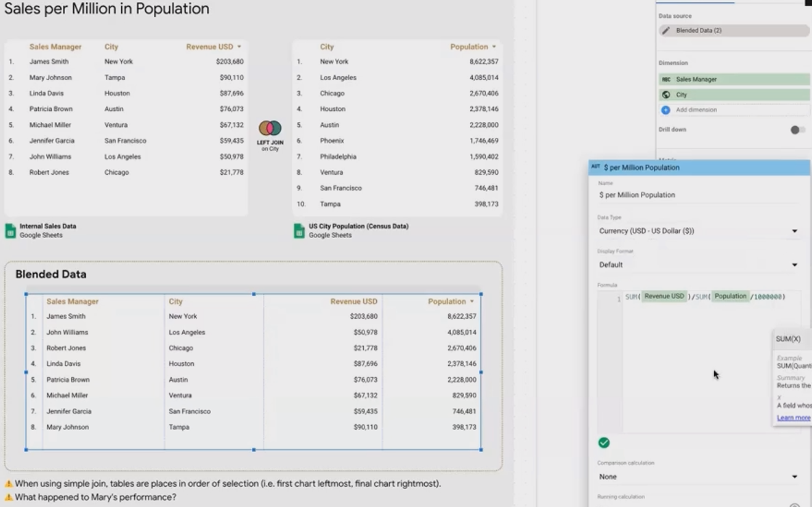The width and height of the screenshot is (812, 507).
Task: Click What happened to Mary's performance note
Action: [95, 497]
